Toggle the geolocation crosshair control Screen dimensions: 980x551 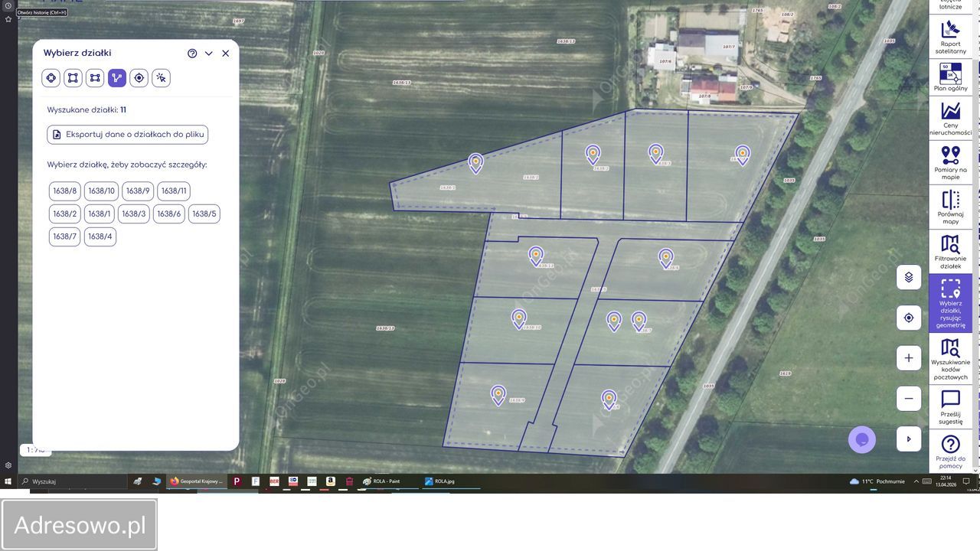point(908,317)
